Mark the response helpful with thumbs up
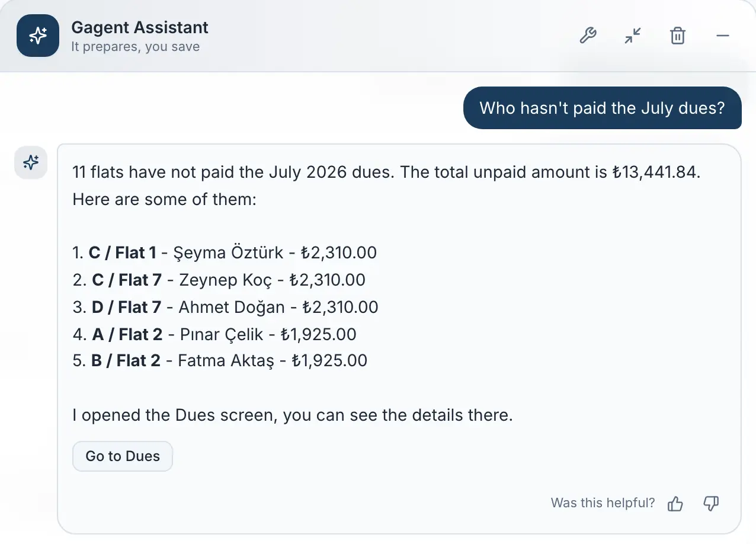756x544 pixels. (675, 504)
